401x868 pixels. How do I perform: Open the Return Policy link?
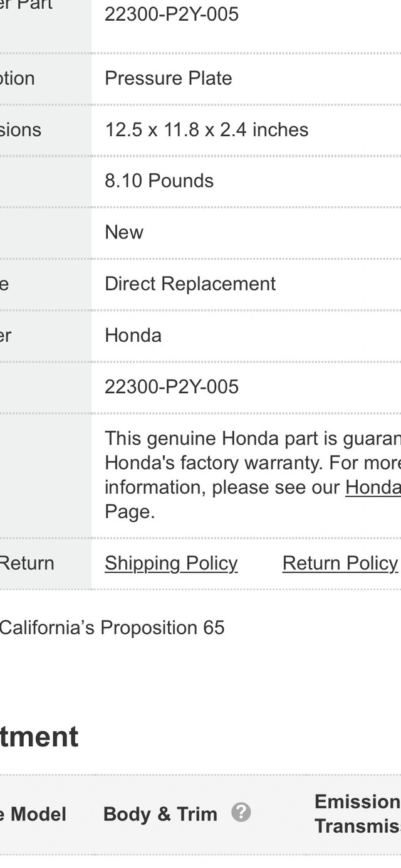(340, 563)
